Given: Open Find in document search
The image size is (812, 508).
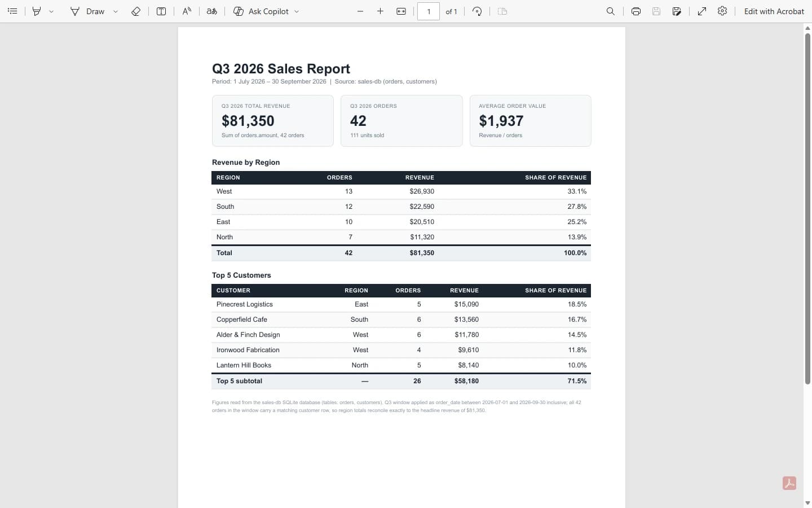Looking at the screenshot, I should pos(611,11).
